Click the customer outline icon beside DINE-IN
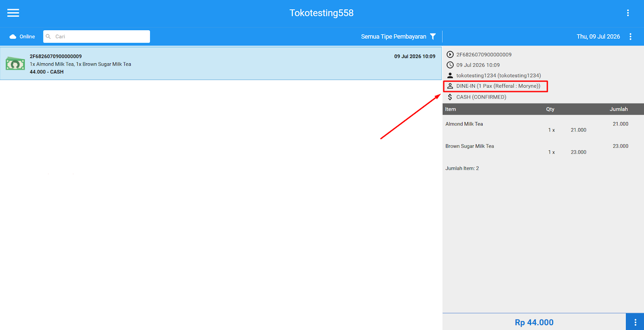 (450, 86)
